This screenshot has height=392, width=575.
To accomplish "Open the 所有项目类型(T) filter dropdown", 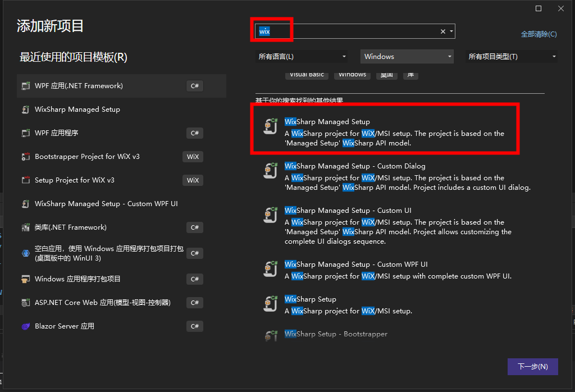I will coord(512,57).
